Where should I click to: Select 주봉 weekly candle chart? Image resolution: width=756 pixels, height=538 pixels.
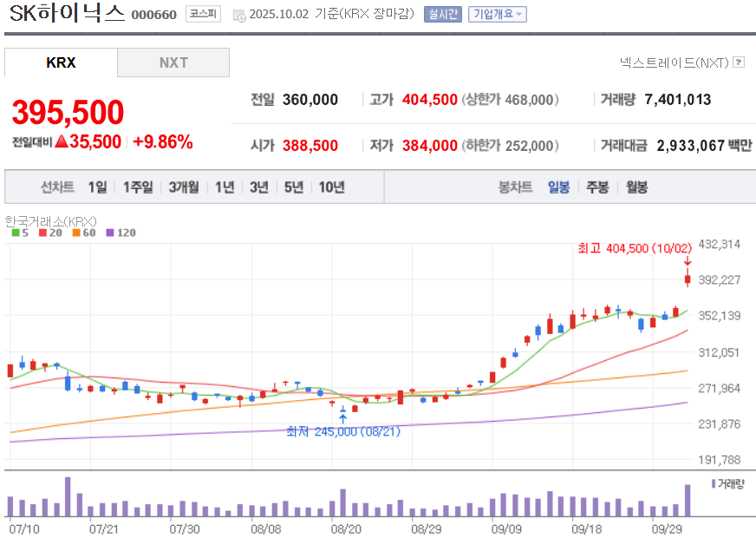597,187
